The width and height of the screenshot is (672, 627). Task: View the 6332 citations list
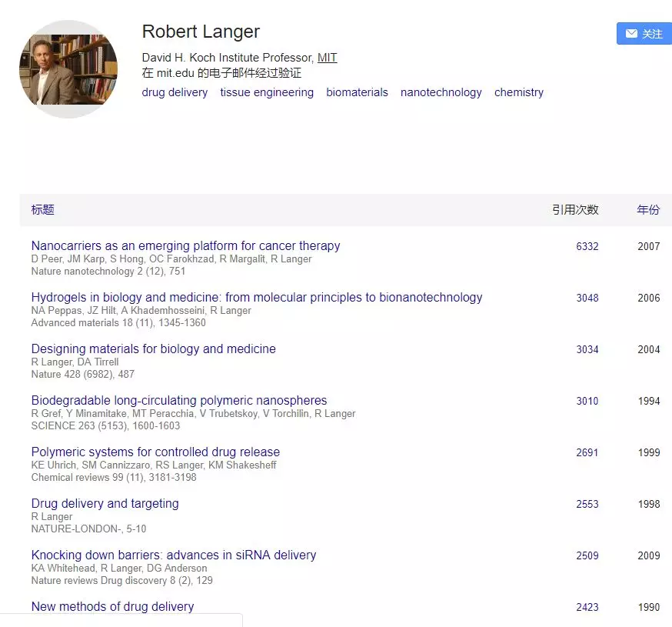[x=587, y=247]
